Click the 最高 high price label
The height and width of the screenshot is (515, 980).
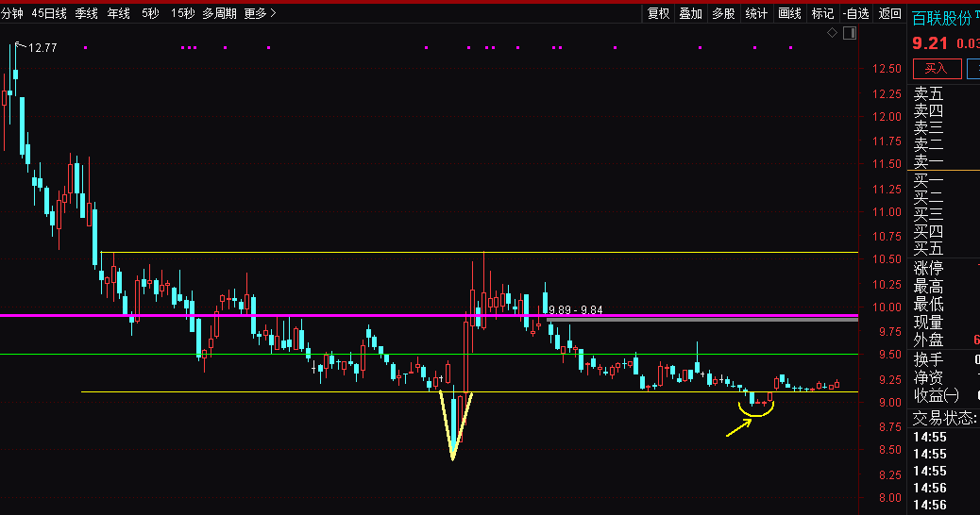tap(928, 287)
